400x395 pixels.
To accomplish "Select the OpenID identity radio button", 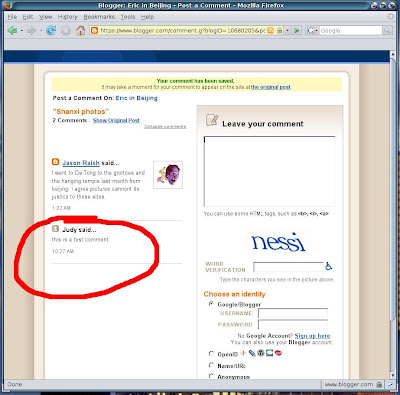I will pos(211,353).
